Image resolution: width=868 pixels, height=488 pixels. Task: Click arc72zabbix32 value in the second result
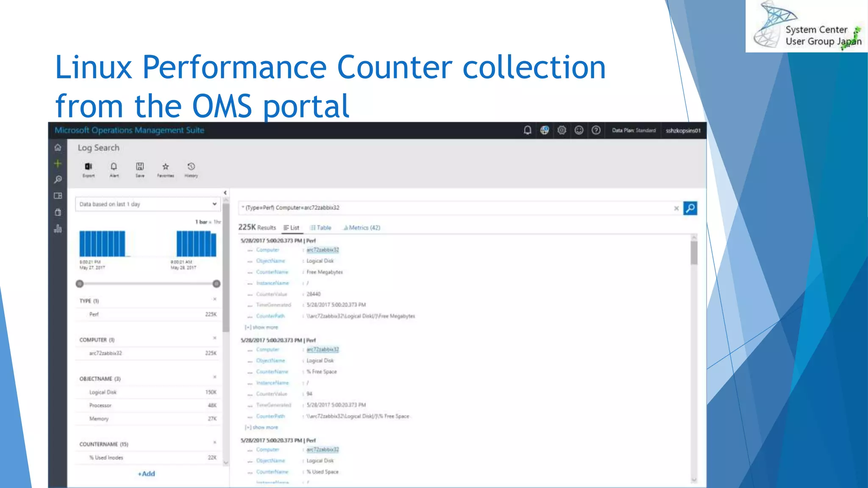pyautogui.click(x=323, y=349)
